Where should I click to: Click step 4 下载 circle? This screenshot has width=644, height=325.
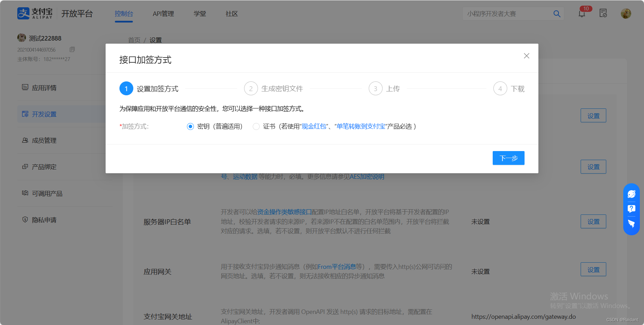[x=500, y=89]
